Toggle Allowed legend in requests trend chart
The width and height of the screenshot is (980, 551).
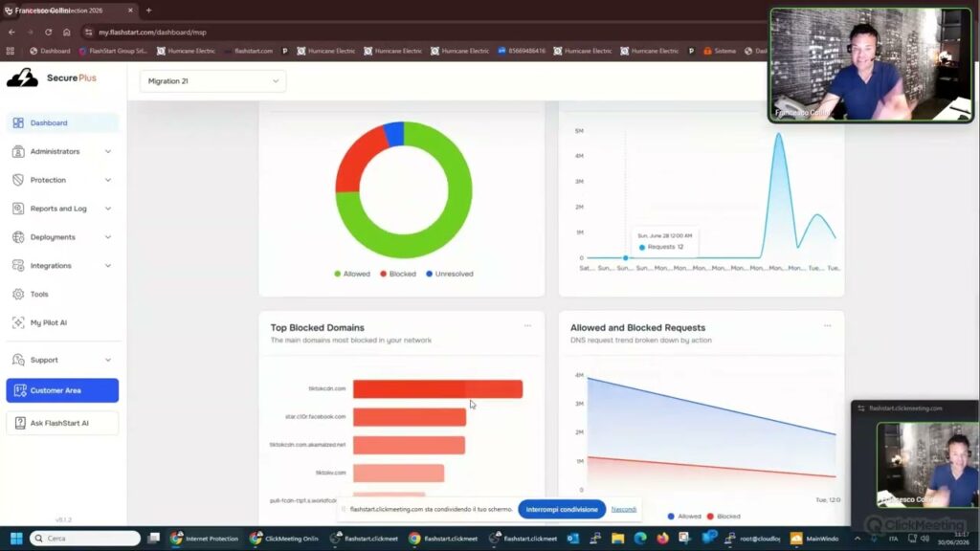[x=683, y=517]
